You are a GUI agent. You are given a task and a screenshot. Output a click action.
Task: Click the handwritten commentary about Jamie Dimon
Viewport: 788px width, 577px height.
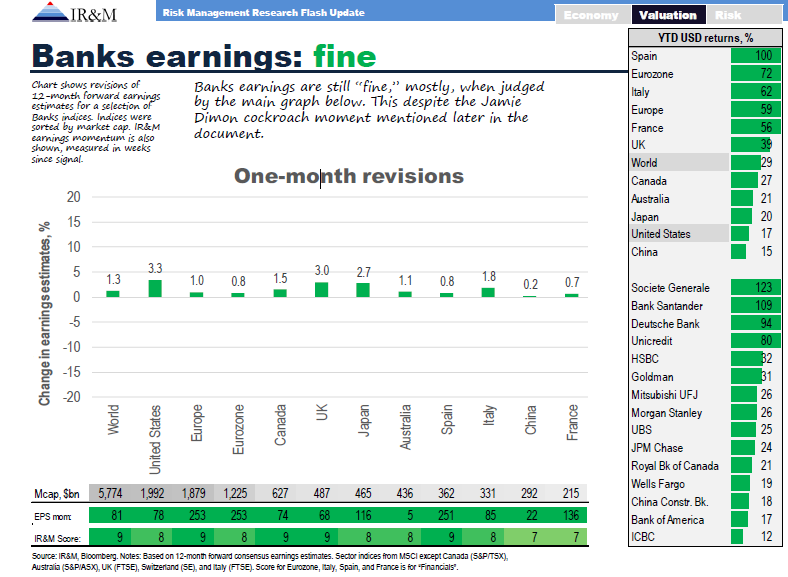tap(369, 110)
